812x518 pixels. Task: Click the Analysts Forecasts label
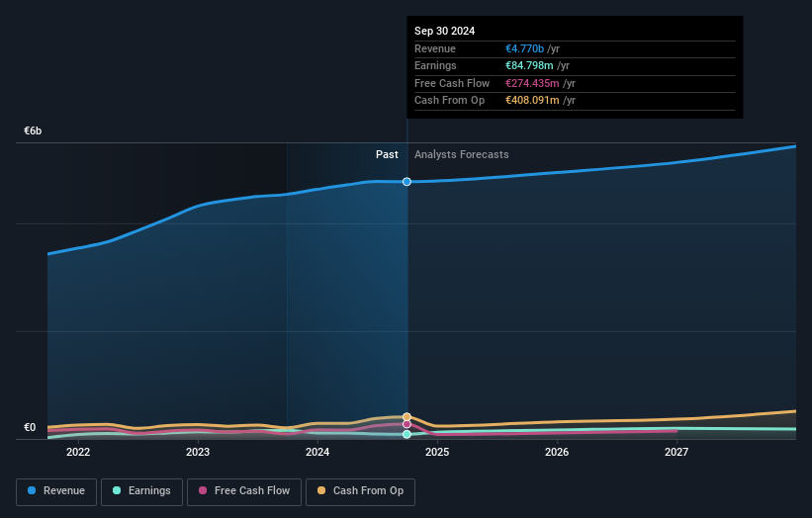(462, 155)
